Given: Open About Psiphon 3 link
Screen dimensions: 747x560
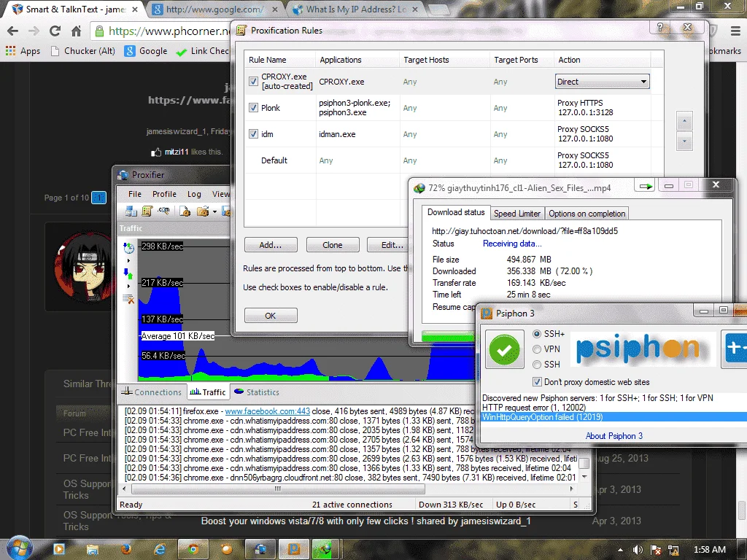Looking at the screenshot, I should pyautogui.click(x=614, y=436).
